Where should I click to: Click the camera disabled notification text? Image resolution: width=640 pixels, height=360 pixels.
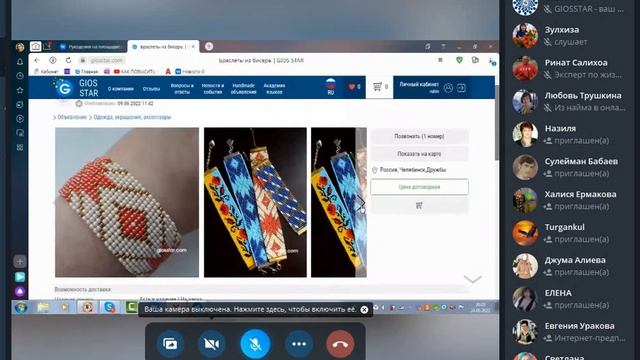pyautogui.click(x=250, y=309)
